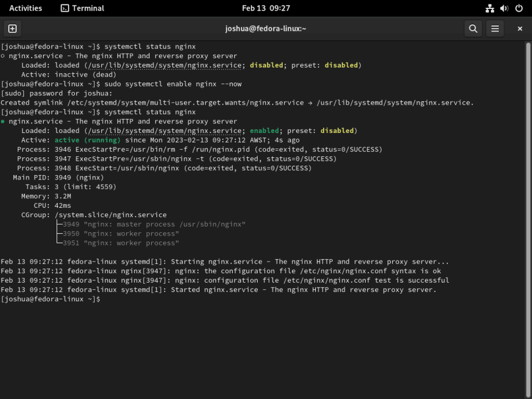
Task: Select Terminal in the top menu bar
Action: click(82, 8)
